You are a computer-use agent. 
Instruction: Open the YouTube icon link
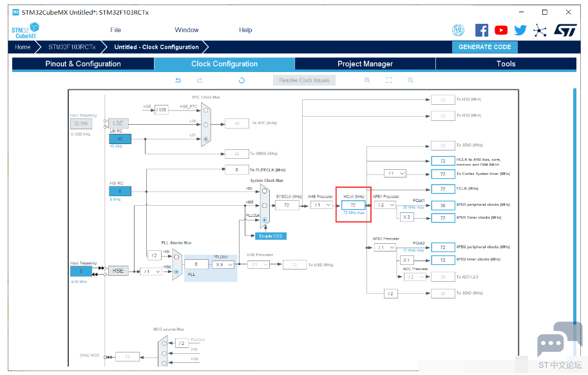click(501, 30)
